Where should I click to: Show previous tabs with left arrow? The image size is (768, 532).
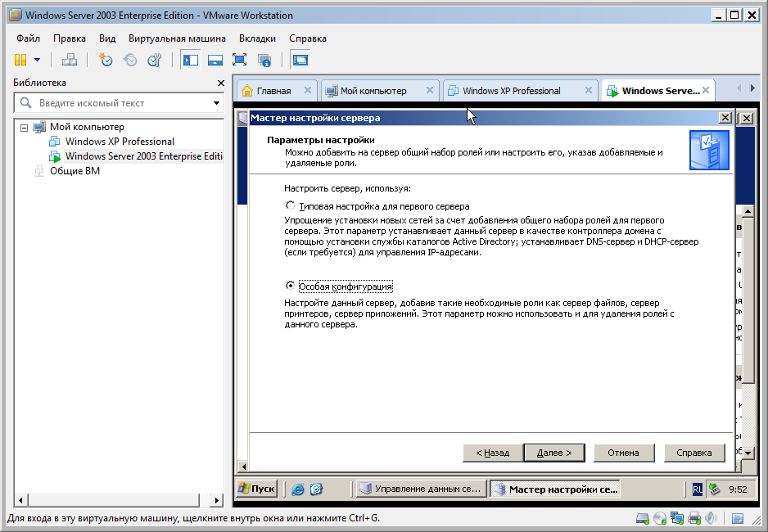coord(739,88)
